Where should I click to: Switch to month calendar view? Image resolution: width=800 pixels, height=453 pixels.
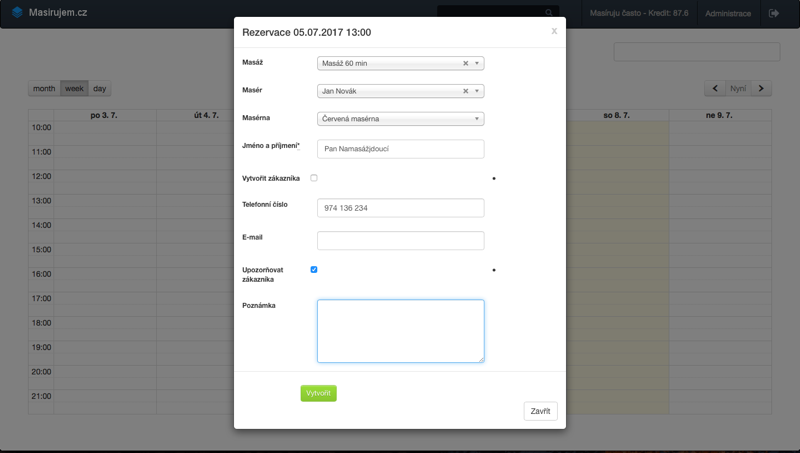[44, 89]
